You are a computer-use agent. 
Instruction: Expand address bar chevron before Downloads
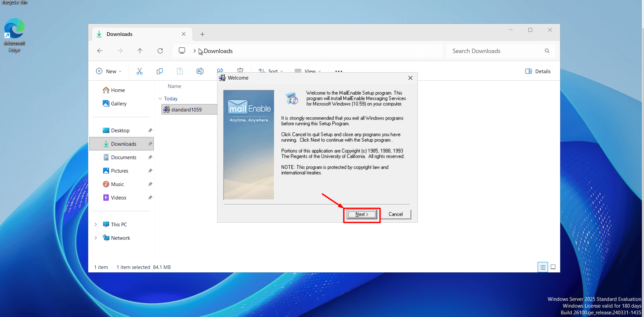click(195, 51)
